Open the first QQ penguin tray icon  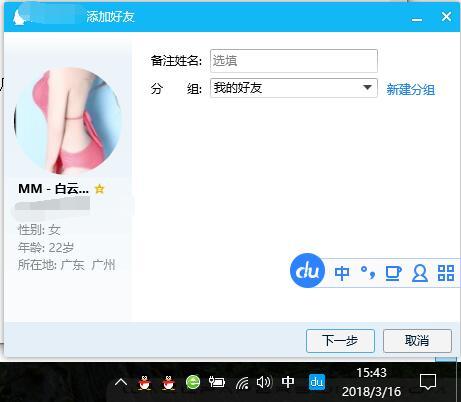tap(144, 382)
